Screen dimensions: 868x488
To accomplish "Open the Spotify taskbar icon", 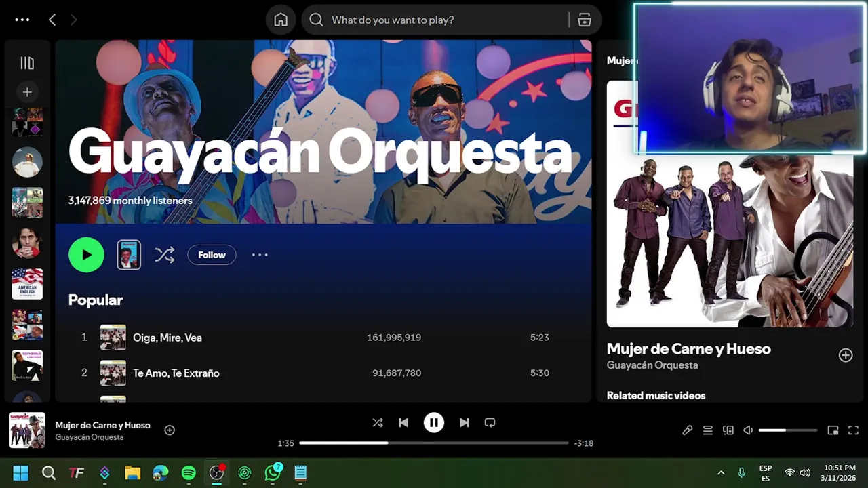I will [189, 472].
